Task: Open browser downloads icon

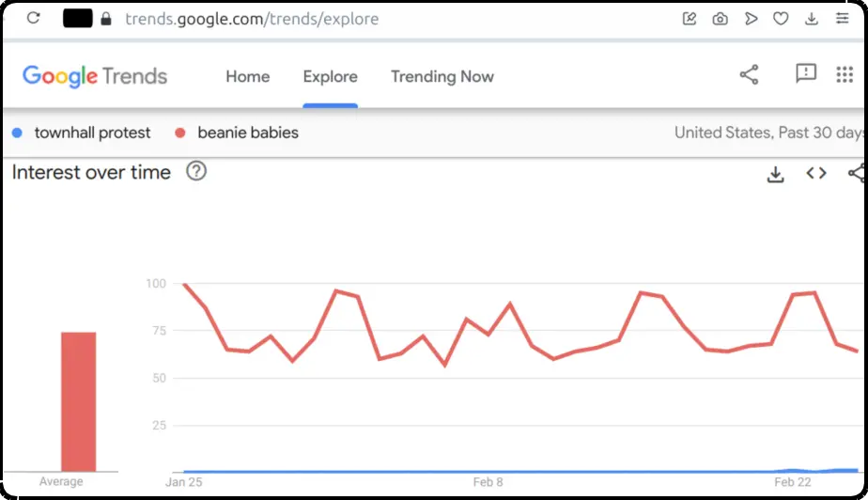Action: 812,19
